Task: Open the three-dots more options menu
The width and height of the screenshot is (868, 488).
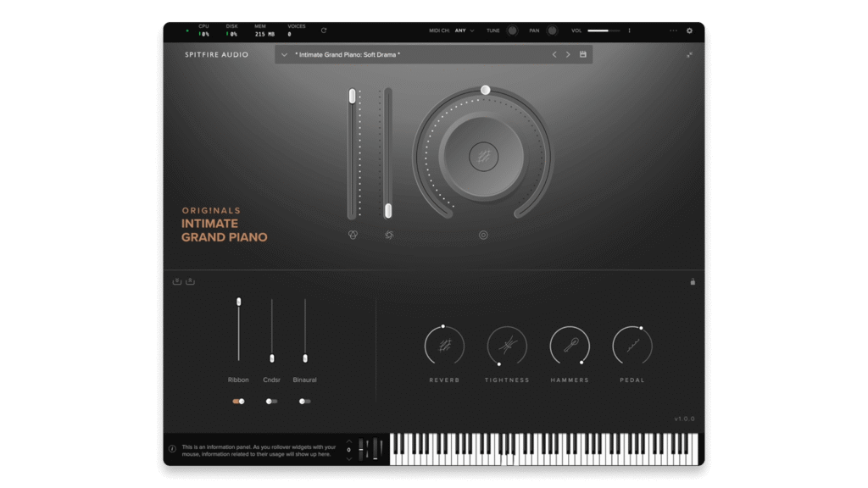Action: pyautogui.click(x=673, y=31)
